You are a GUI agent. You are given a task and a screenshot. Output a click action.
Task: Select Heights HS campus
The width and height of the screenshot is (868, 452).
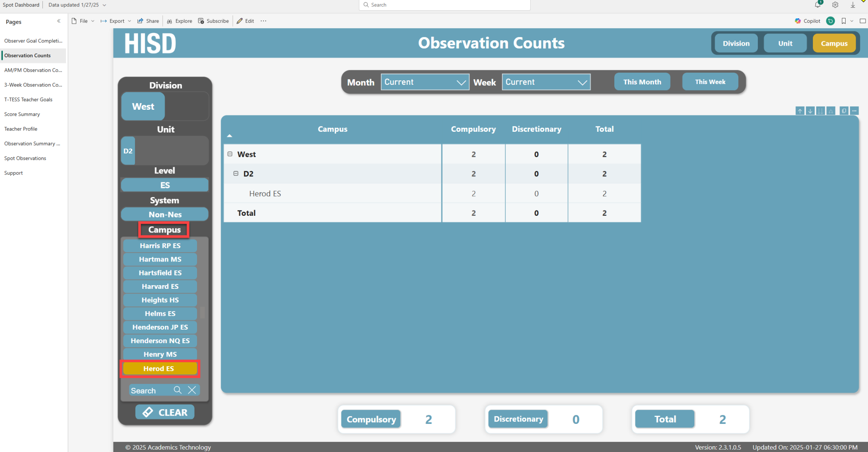point(160,300)
